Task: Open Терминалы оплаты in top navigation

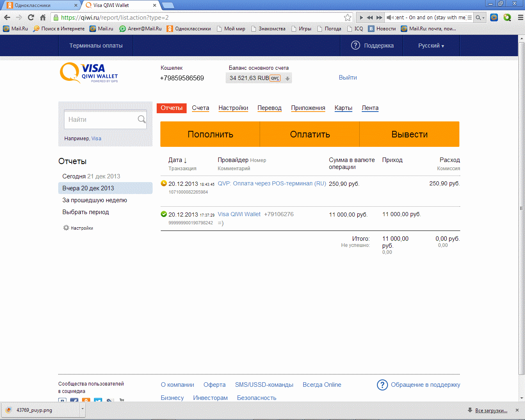Action: point(96,46)
